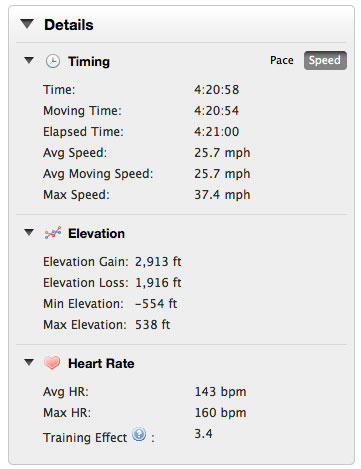Screen dimensions: 361x469
Task: Click the Elevation chart icon
Action: tap(53, 233)
